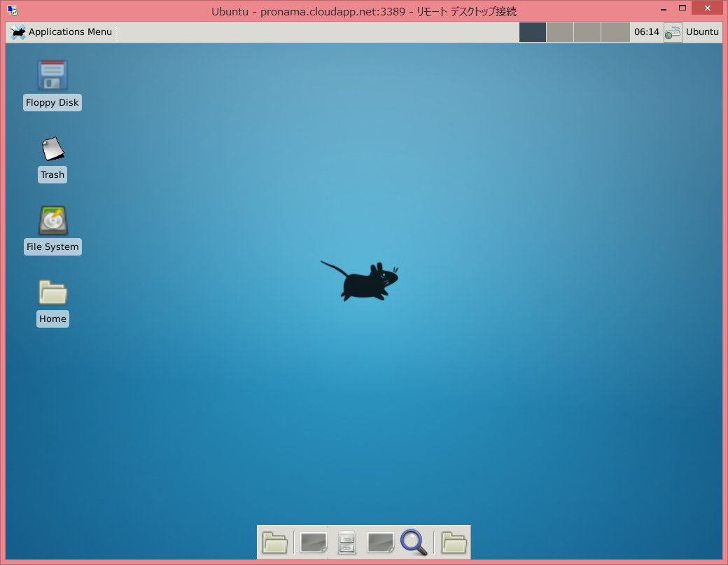Click the 06:14 clock in the panel

pyautogui.click(x=646, y=32)
